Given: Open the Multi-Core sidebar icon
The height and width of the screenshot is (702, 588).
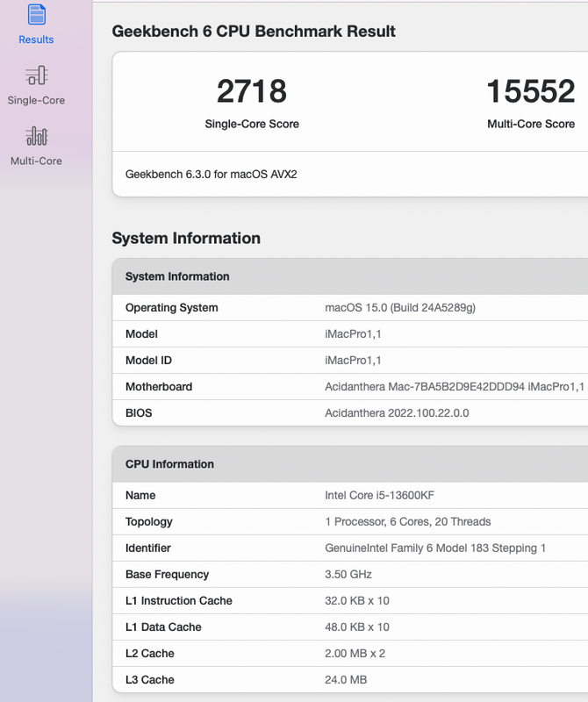Looking at the screenshot, I should tap(36, 136).
